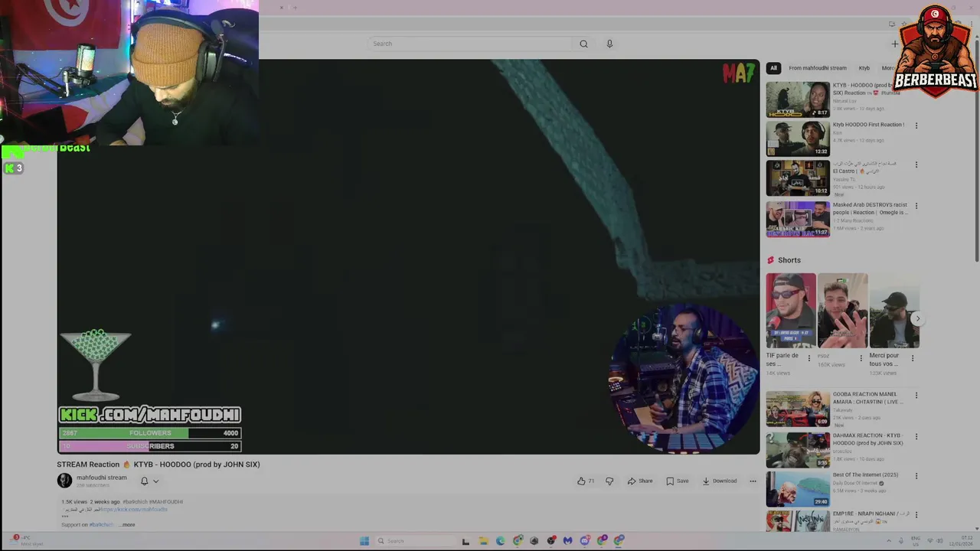Download the STREAM Reaction video
The image size is (980, 551).
click(720, 481)
